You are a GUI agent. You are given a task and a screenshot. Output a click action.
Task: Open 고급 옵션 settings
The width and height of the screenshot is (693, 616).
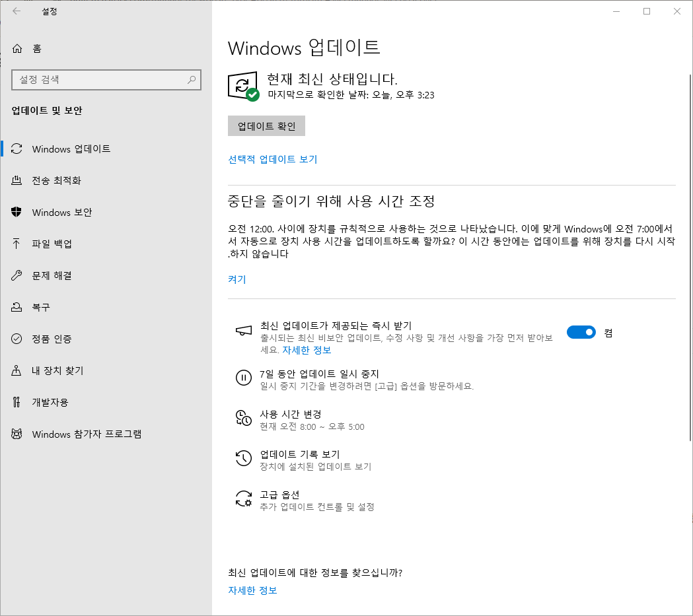(279, 495)
